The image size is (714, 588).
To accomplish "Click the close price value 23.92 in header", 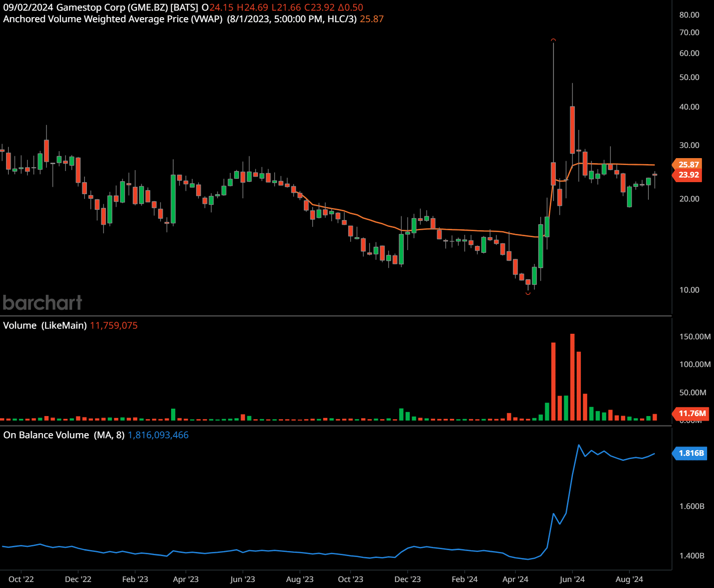I will click(x=323, y=7).
